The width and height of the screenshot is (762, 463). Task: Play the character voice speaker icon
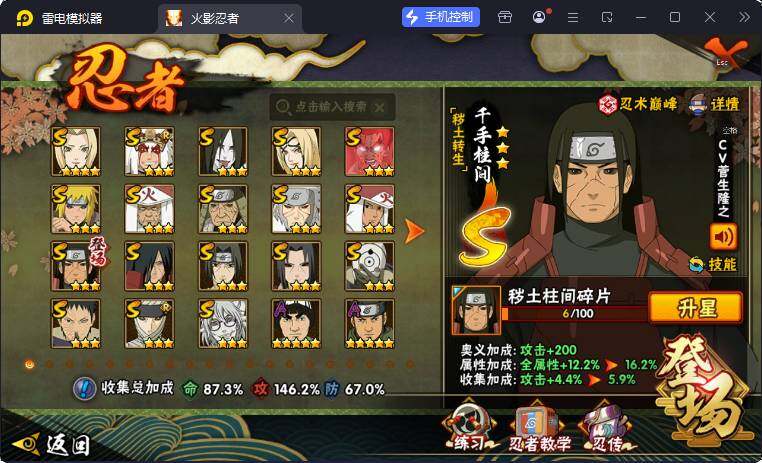click(x=723, y=237)
